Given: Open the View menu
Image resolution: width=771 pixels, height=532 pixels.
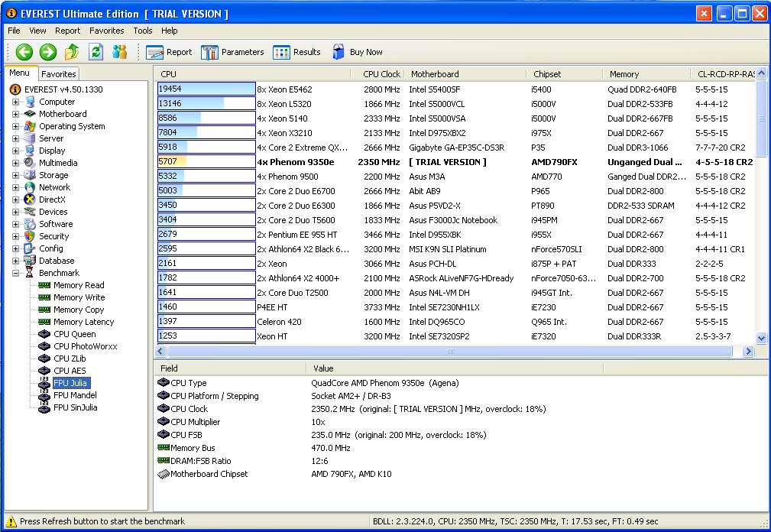Looking at the screenshot, I should (x=38, y=31).
